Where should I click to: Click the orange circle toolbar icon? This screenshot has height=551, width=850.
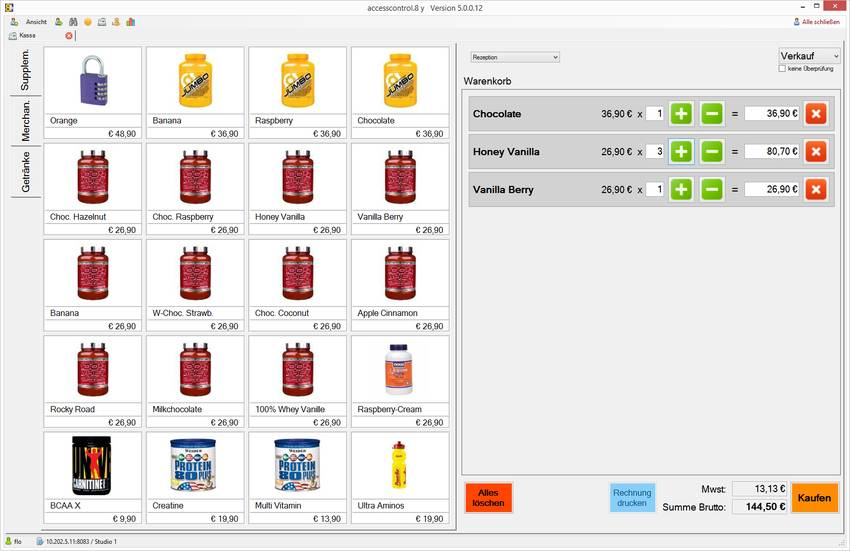(x=88, y=22)
